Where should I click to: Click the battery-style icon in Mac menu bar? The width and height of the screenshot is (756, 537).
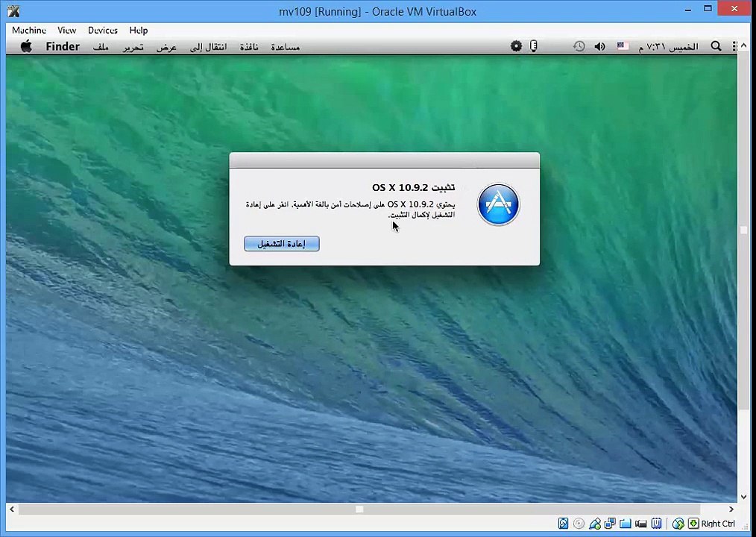point(533,46)
